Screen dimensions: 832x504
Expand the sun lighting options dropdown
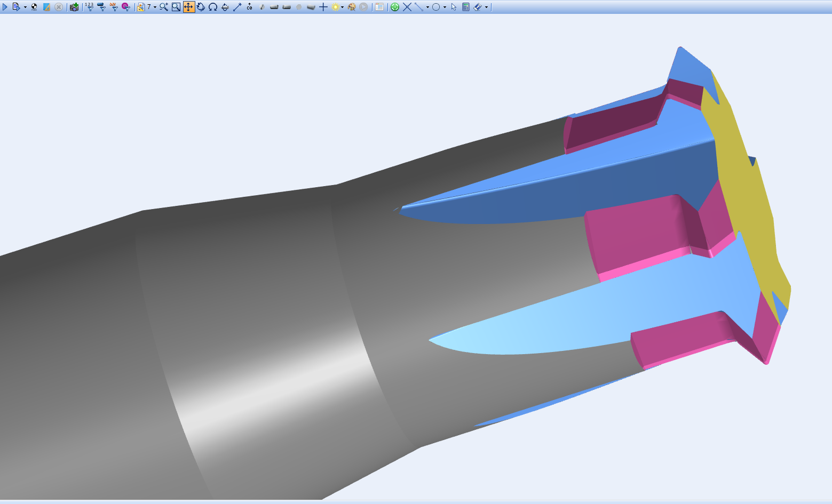(x=342, y=7)
